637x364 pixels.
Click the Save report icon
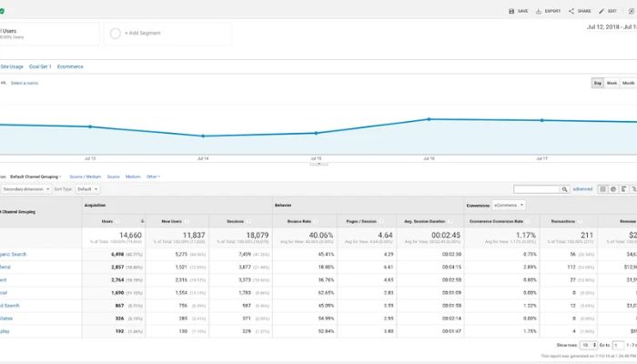coord(511,11)
